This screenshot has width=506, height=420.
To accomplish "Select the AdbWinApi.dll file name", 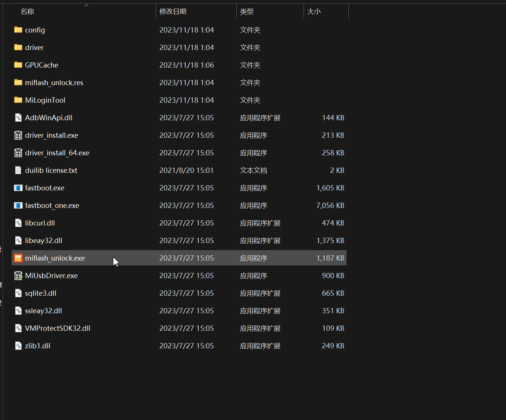I will (49, 118).
